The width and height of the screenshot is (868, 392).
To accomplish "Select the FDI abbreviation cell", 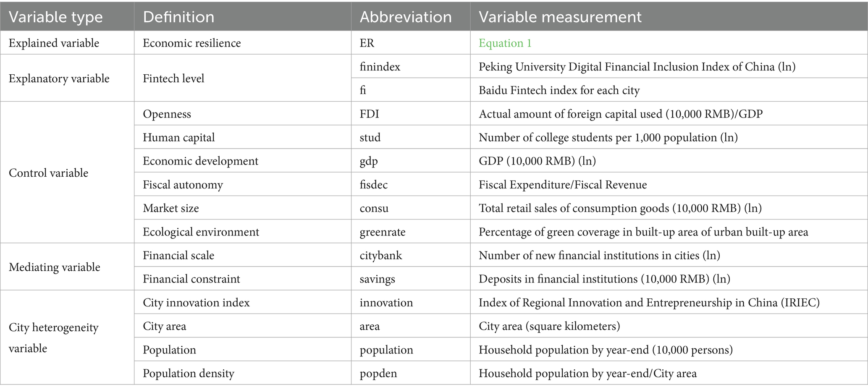I will (369, 114).
